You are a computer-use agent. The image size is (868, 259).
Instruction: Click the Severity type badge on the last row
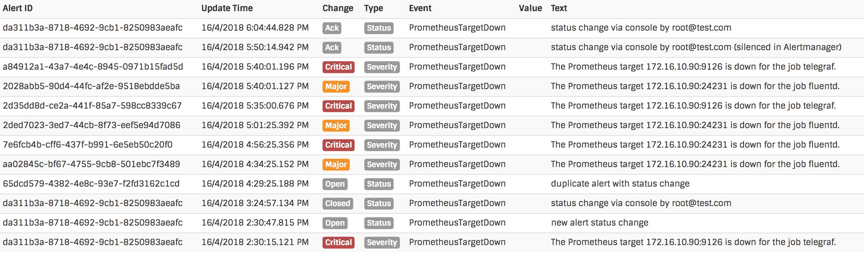(381, 242)
